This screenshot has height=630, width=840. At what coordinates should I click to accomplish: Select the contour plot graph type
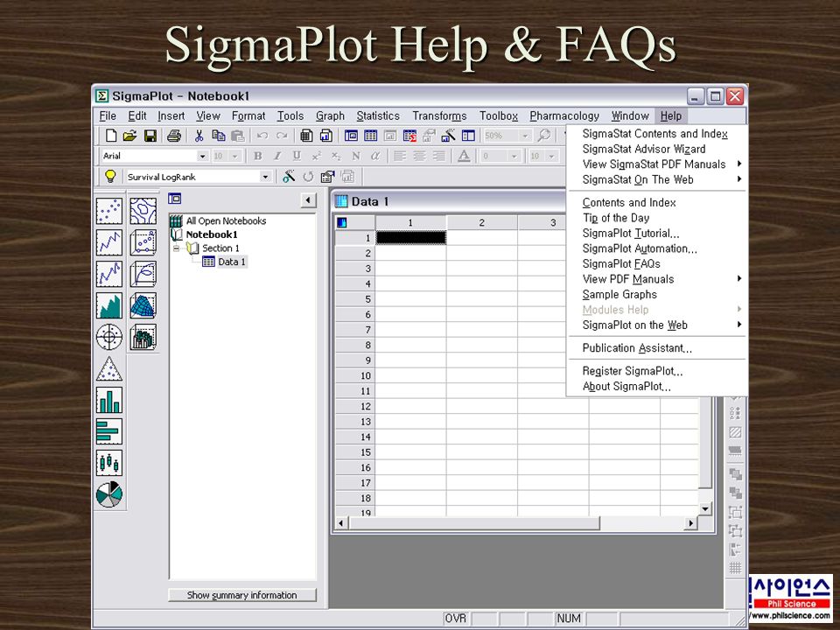(143, 211)
